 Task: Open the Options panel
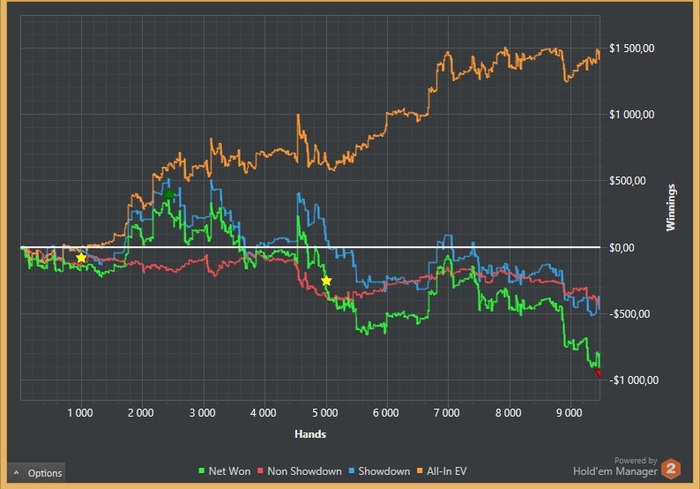[x=37, y=473]
